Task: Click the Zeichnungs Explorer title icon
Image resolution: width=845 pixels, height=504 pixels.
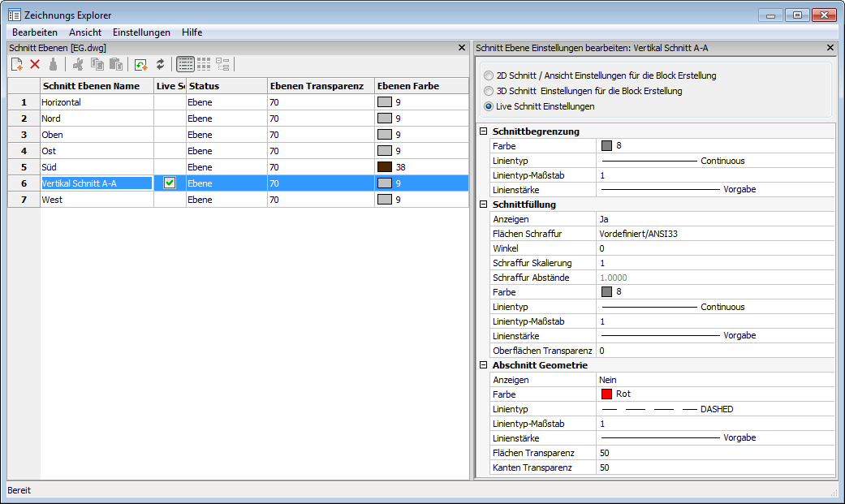Action: (15, 15)
